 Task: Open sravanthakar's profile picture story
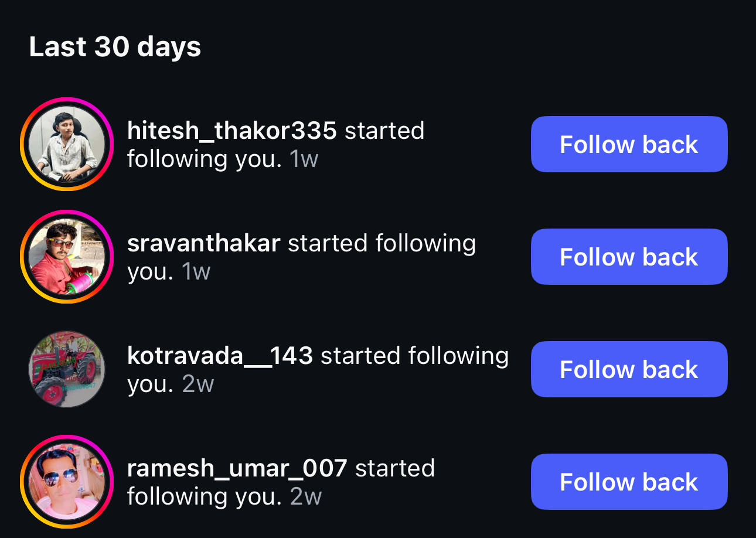point(67,257)
